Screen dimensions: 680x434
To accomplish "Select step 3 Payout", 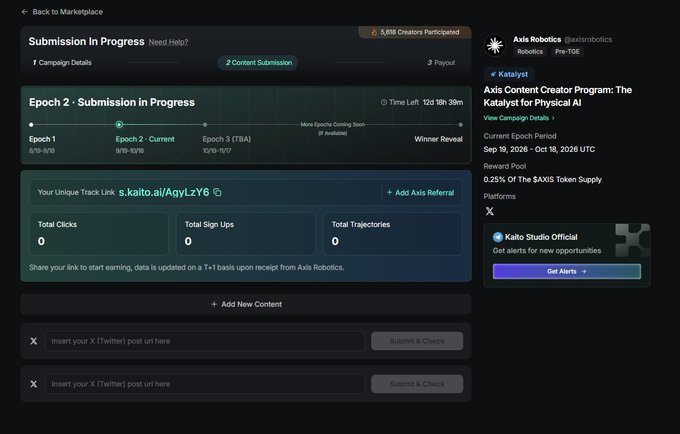I will 441,62.
